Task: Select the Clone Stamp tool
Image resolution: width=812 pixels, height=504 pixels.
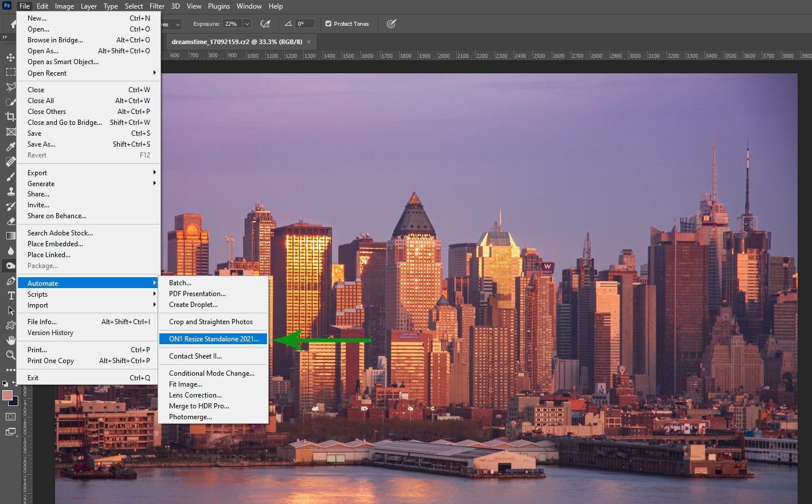Action: (10, 191)
